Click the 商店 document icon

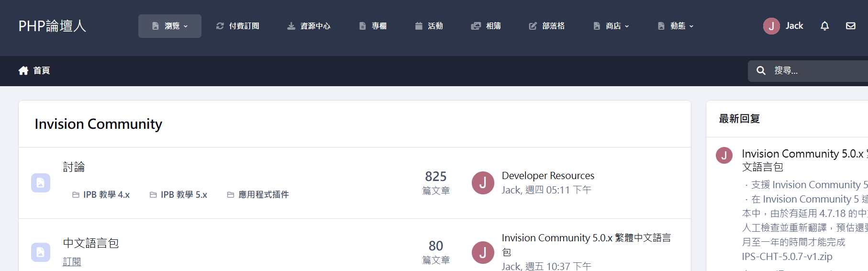tap(597, 26)
